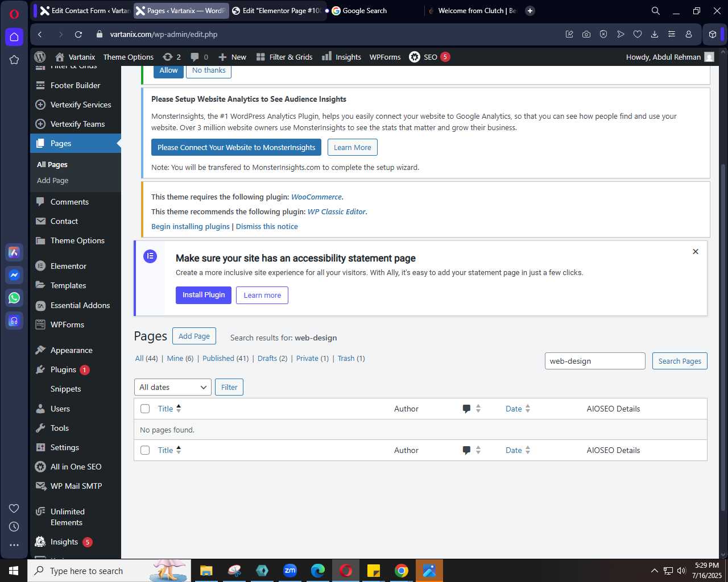Image resolution: width=728 pixels, height=582 pixels.
Task: Click the Windows taskbar search box
Action: 108,571
